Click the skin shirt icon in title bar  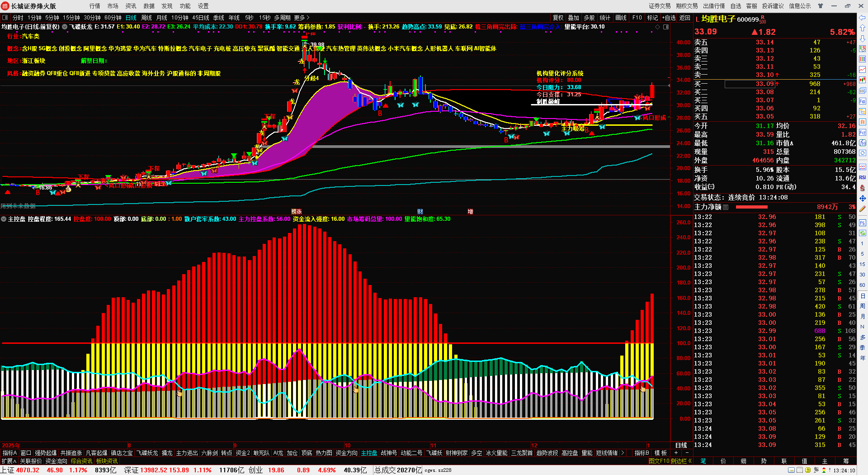[x=821, y=6]
